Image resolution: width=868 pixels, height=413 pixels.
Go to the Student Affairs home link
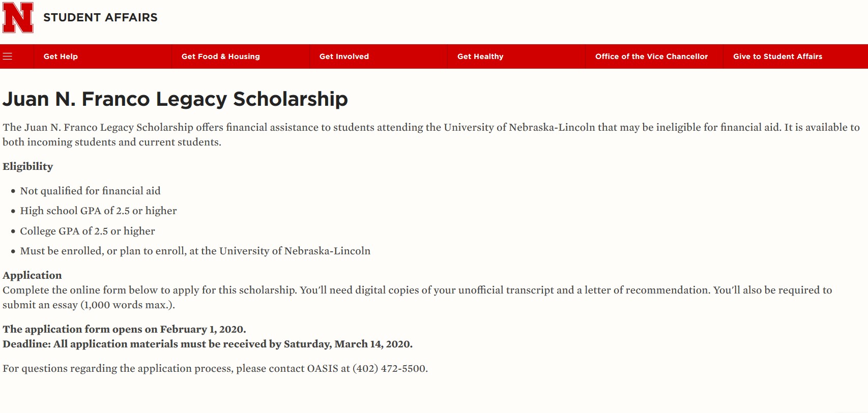click(100, 18)
